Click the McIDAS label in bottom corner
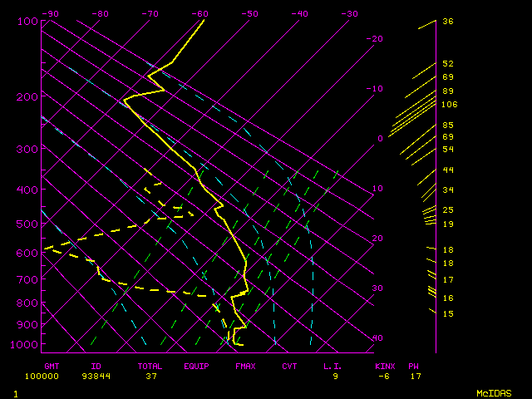 [494, 392]
